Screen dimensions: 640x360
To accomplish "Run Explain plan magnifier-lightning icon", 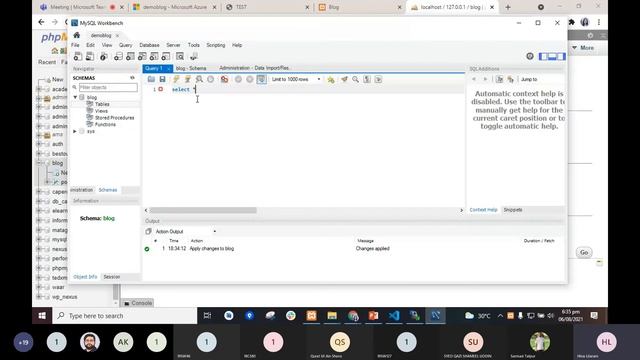I will [x=199, y=79].
